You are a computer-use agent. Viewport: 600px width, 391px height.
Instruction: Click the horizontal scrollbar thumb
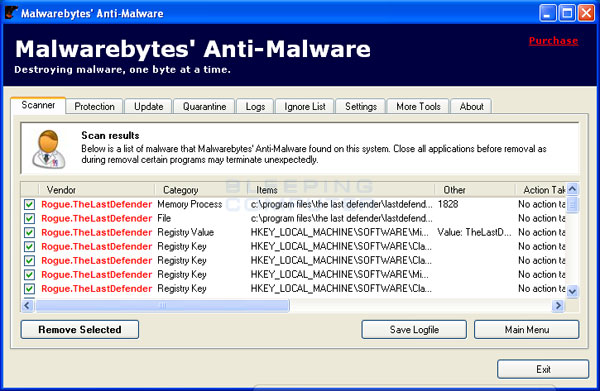tap(162, 305)
